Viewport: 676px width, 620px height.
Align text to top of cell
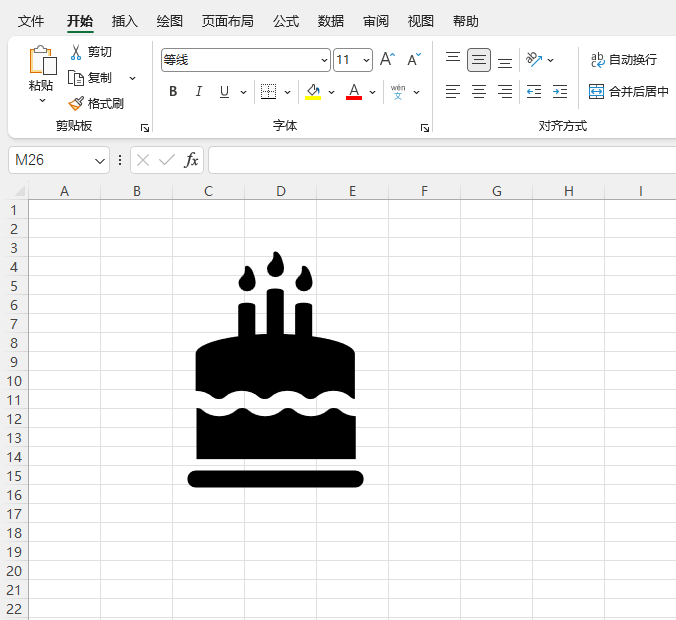pyautogui.click(x=453, y=60)
